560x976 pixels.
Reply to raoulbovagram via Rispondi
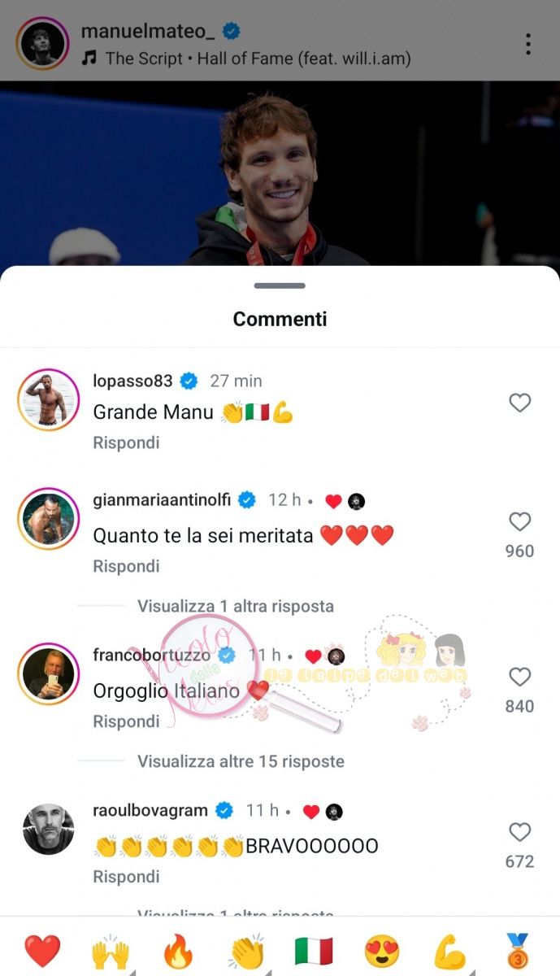click(126, 877)
